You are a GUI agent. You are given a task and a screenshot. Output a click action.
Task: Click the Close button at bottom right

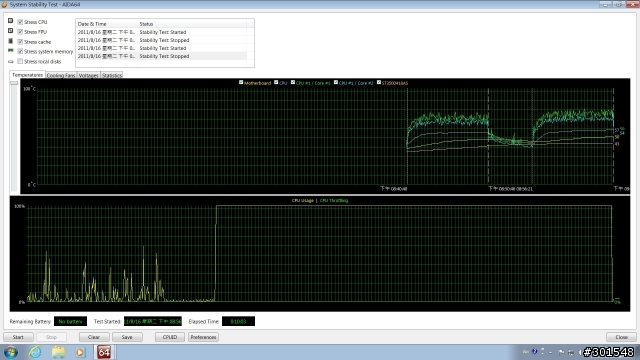click(x=622, y=337)
